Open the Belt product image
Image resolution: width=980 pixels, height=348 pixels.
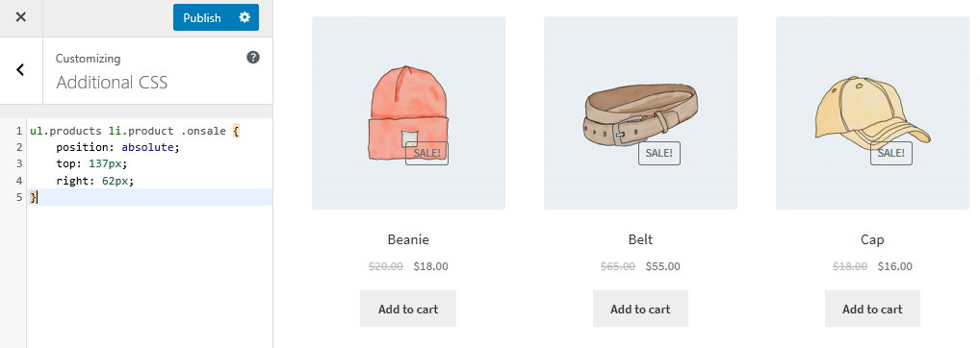[640, 112]
